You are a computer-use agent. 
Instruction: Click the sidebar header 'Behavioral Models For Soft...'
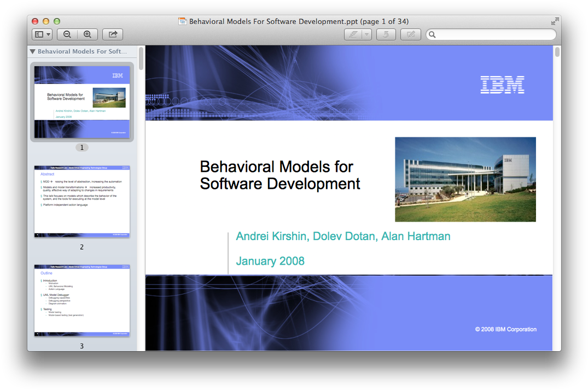82,51
